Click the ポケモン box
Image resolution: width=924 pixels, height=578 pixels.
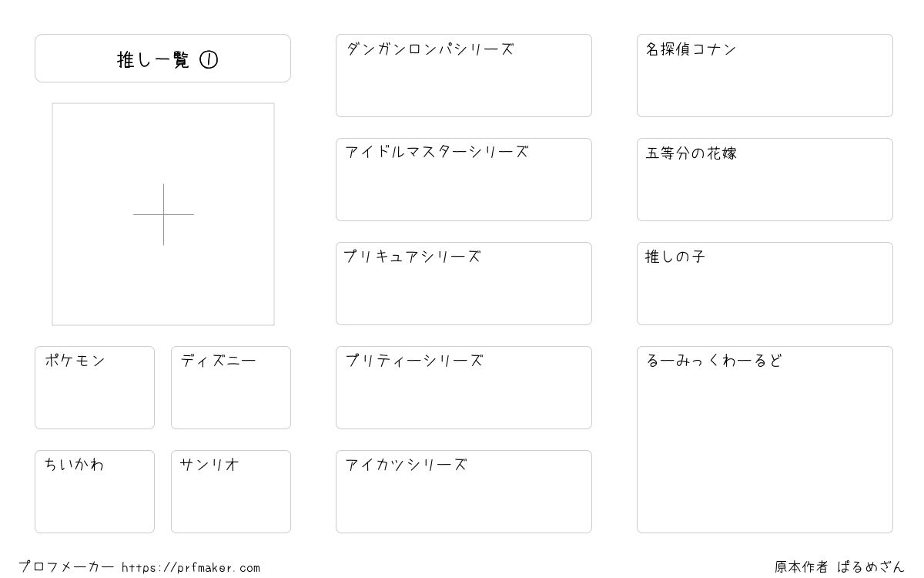pyautogui.click(x=95, y=388)
